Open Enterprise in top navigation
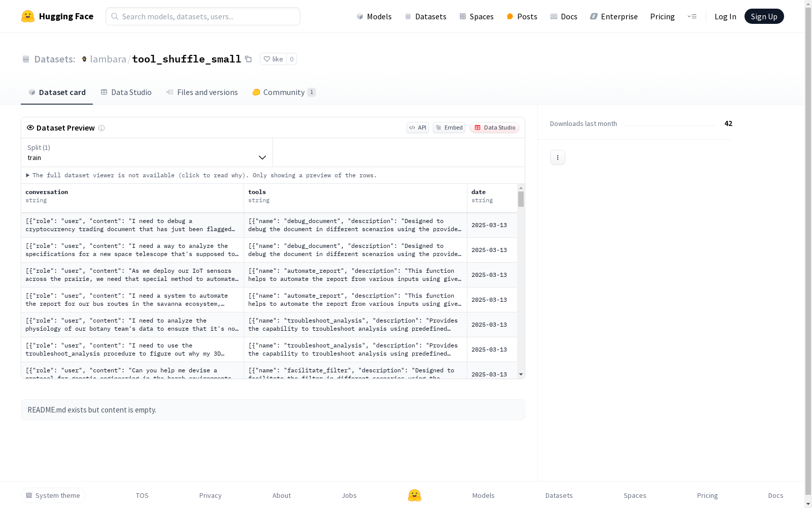812x508 pixels. [x=614, y=16]
